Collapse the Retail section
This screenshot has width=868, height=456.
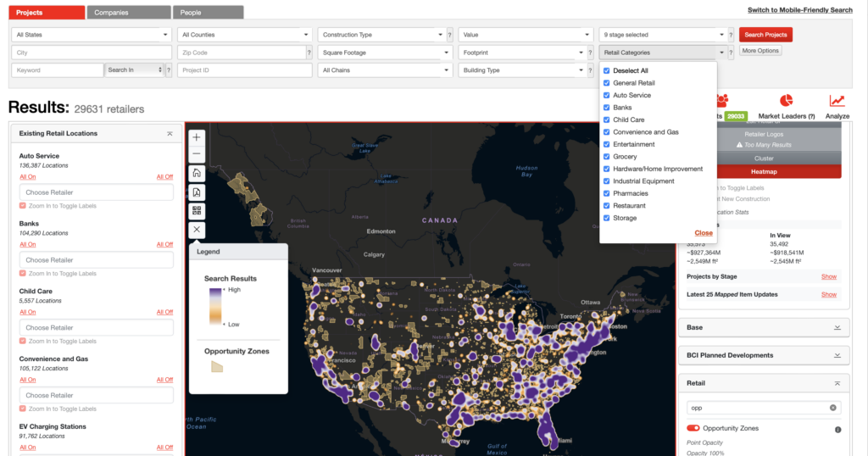tap(837, 383)
